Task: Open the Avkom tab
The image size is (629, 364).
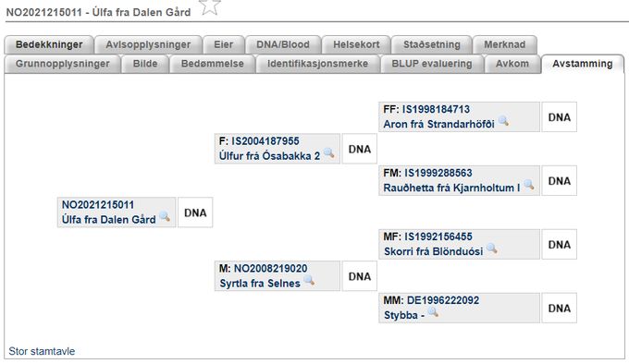Action: click(x=512, y=64)
